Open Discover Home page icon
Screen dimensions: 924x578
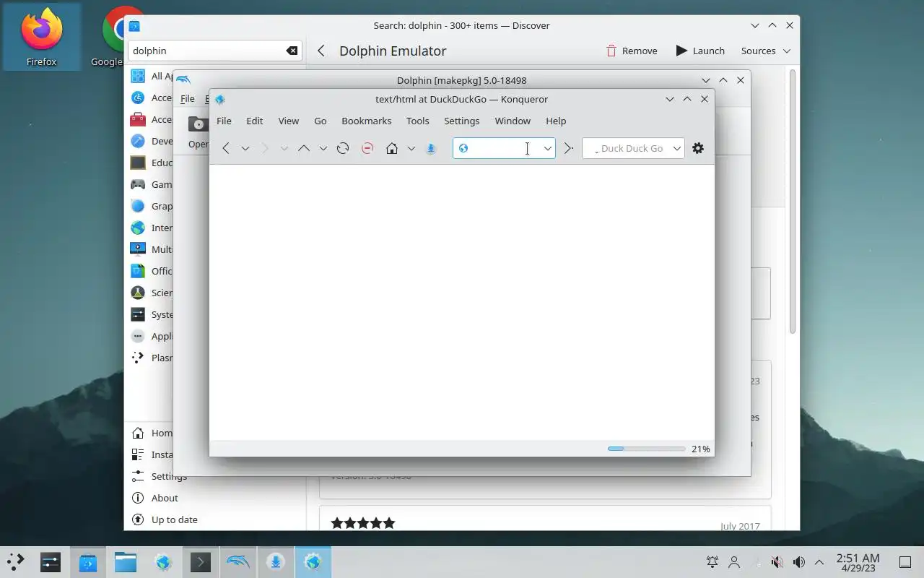tap(138, 433)
